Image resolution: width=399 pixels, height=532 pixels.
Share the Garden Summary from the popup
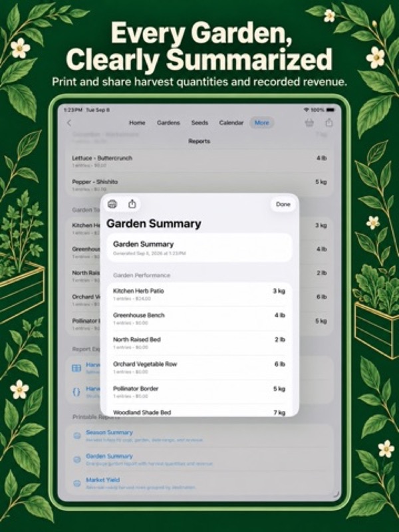[132, 204]
